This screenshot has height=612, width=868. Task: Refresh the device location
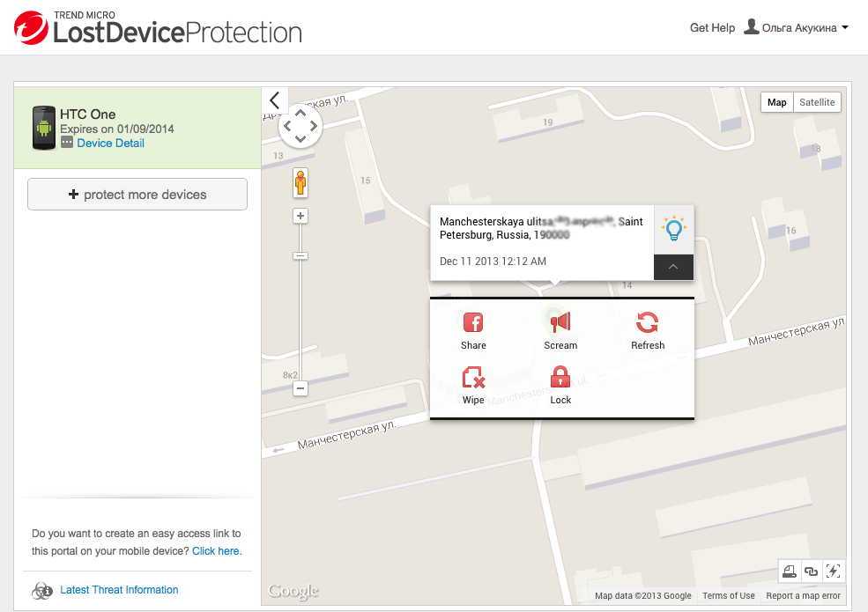648,323
